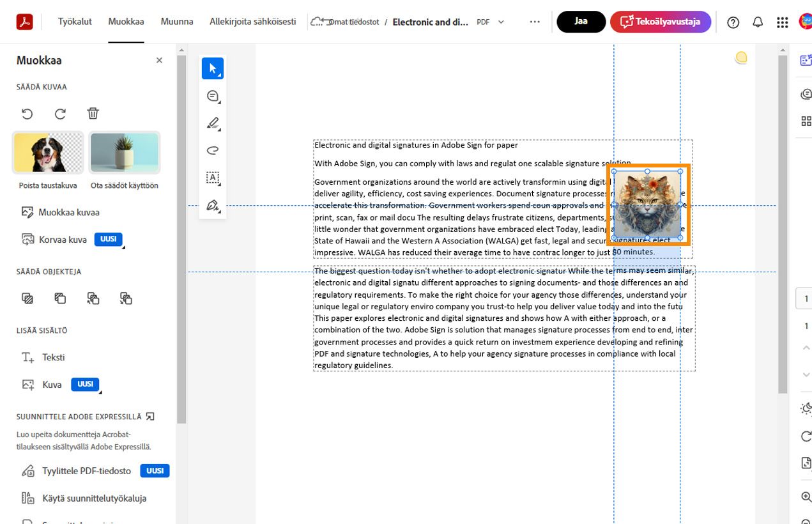Click page number field showing 1
Viewport: 812px width, 524px height.
coord(806,299)
